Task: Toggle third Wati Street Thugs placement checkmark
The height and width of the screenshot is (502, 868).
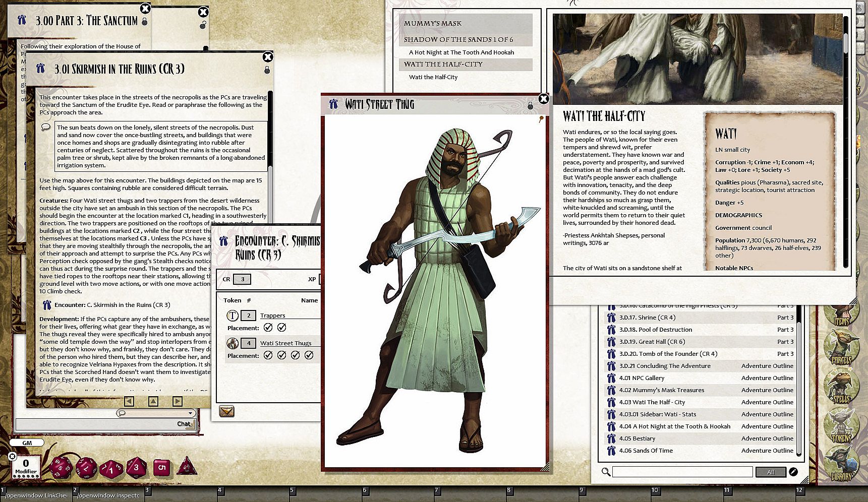Action: [296, 355]
